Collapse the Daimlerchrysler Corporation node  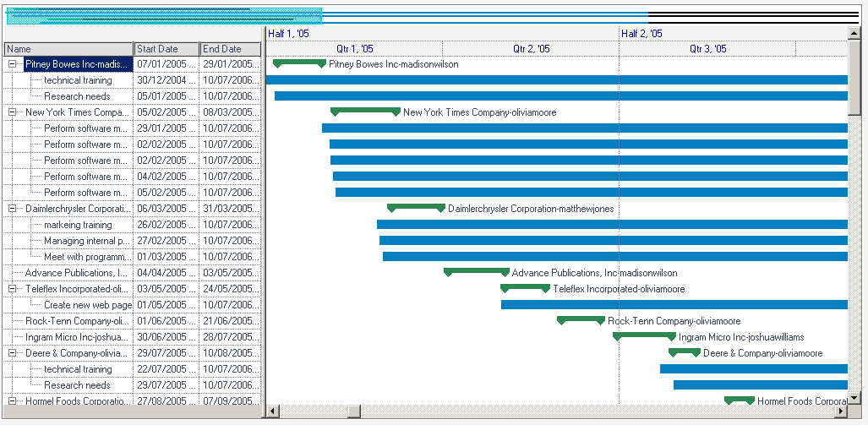pyautogui.click(x=13, y=209)
